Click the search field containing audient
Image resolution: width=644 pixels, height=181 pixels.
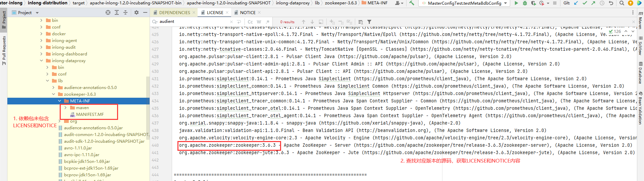(x=193, y=21)
